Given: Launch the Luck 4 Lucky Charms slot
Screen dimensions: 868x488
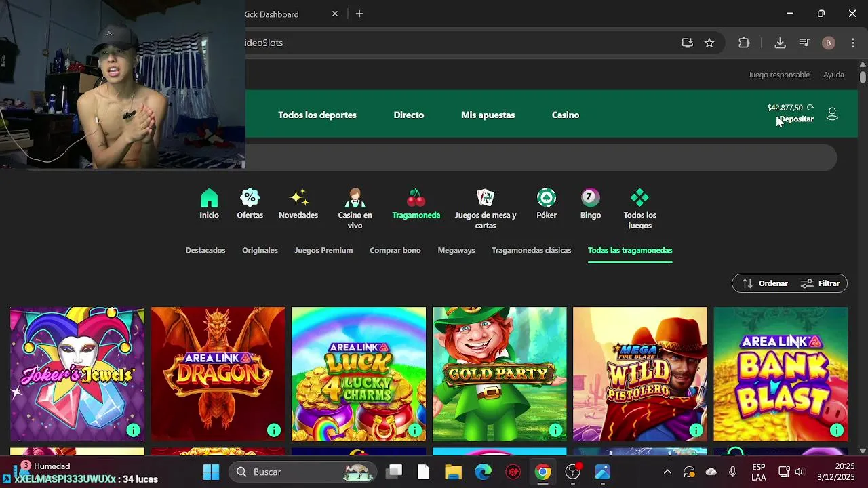Looking at the screenshot, I should coord(359,374).
